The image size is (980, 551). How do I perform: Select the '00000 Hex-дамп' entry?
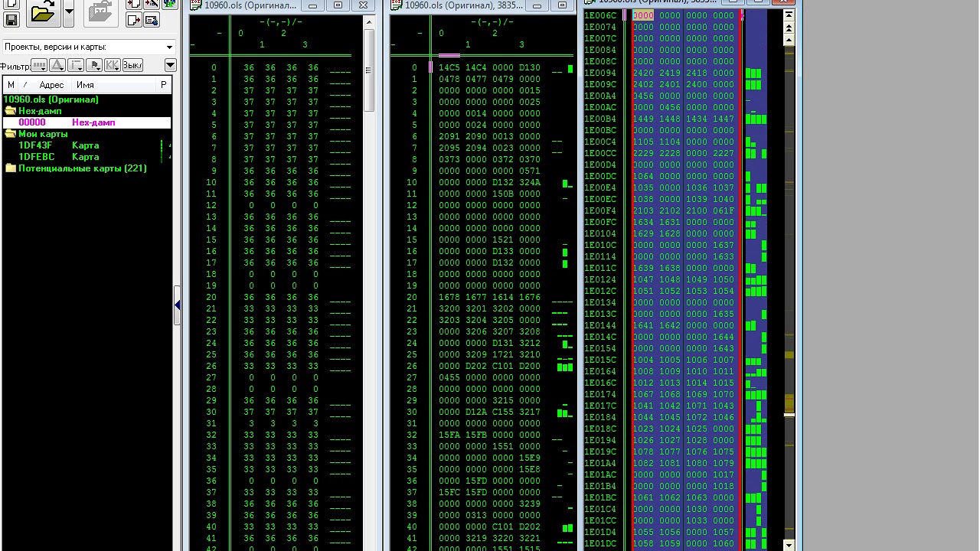(x=87, y=122)
